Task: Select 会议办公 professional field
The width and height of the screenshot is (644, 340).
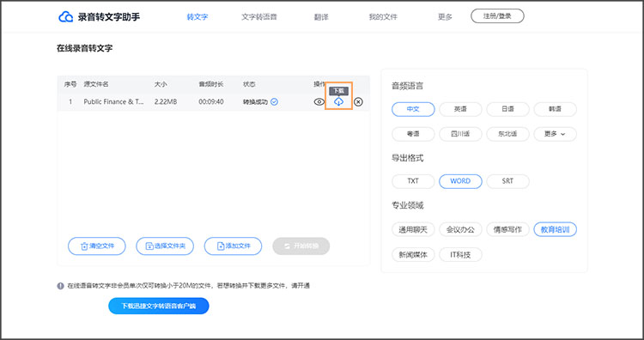Action: click(460, 229)
